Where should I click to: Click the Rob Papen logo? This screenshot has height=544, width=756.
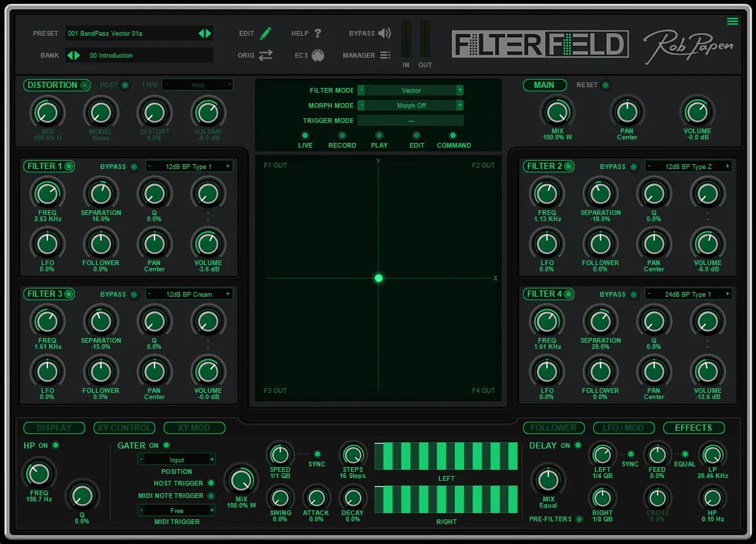coord(689,46)
